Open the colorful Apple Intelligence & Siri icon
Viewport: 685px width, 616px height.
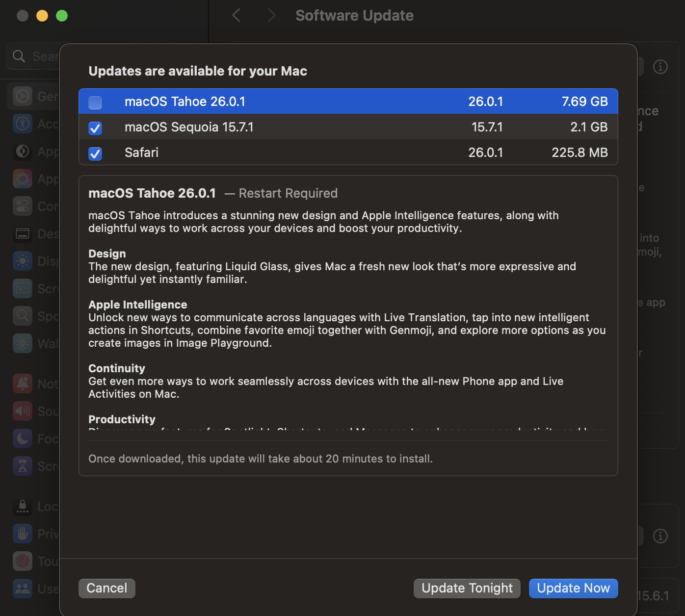(23, 179)
